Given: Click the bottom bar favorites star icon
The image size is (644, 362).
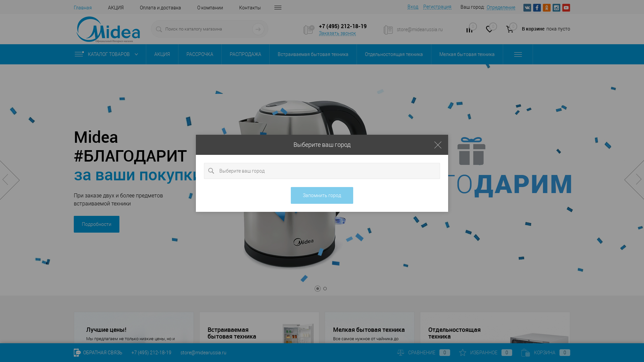Looking at the screenshot, I should [x=463, y=352].
